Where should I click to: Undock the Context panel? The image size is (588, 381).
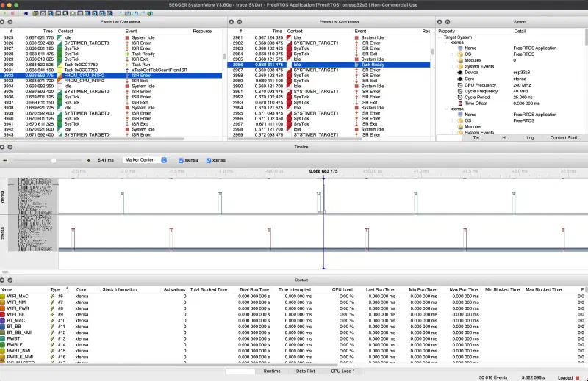[x=10, y=280]
